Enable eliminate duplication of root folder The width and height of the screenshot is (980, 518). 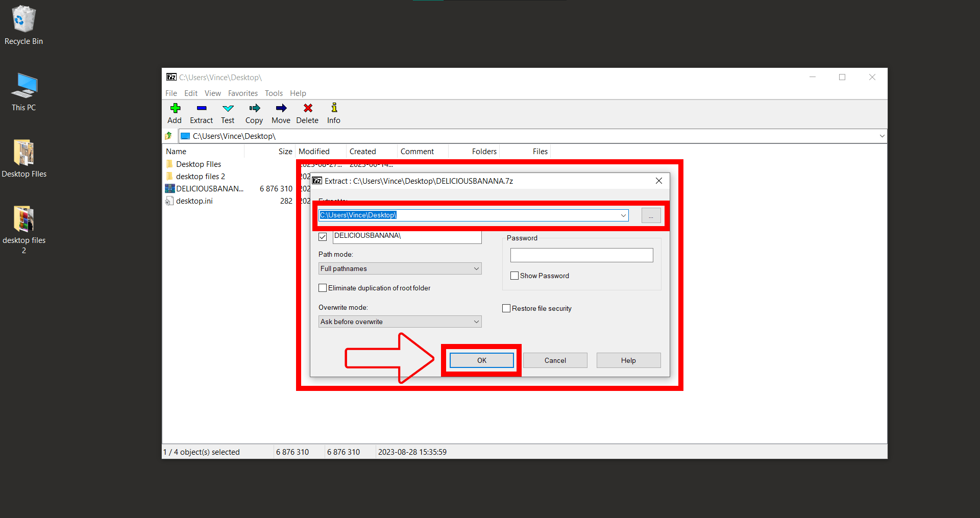coord(322,288)
